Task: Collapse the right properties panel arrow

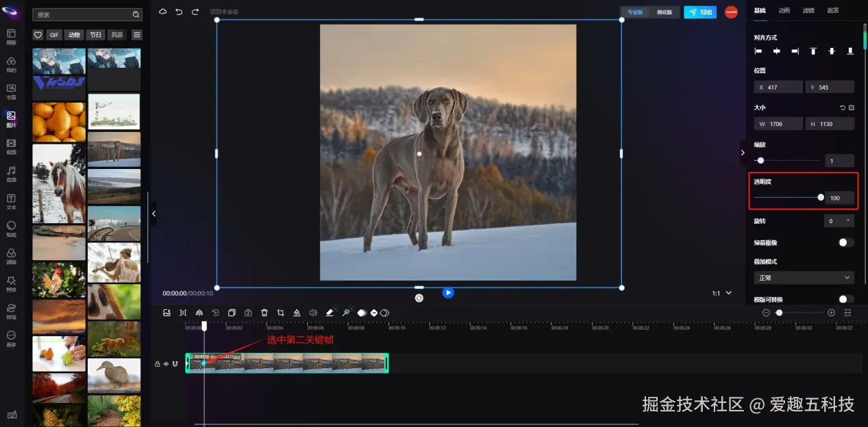Action: coord(743,153)
